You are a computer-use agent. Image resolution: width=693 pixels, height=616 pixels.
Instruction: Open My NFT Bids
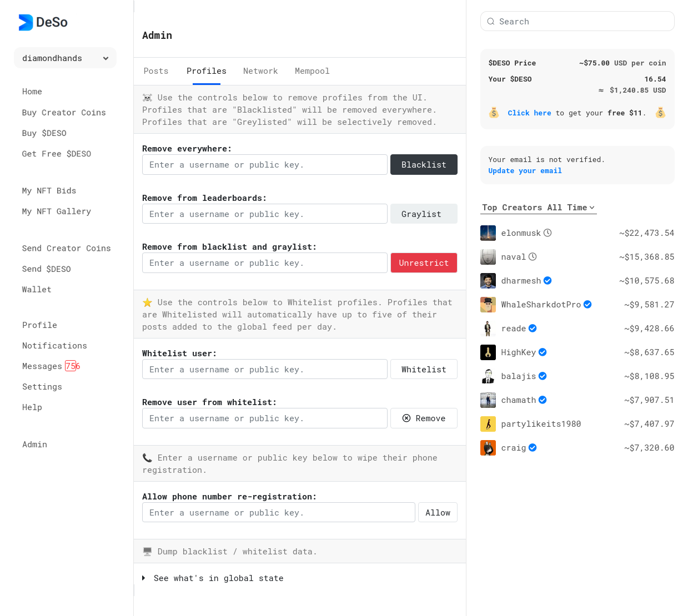click(49, 191)
